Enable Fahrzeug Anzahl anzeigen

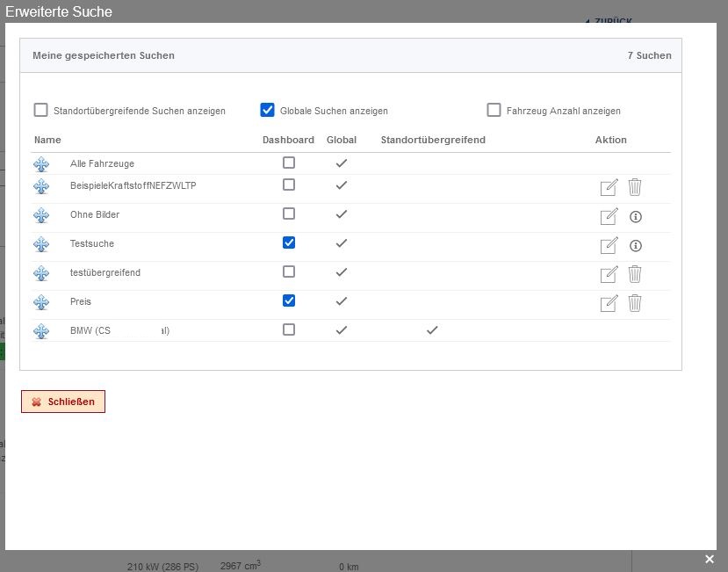(494, 110)
